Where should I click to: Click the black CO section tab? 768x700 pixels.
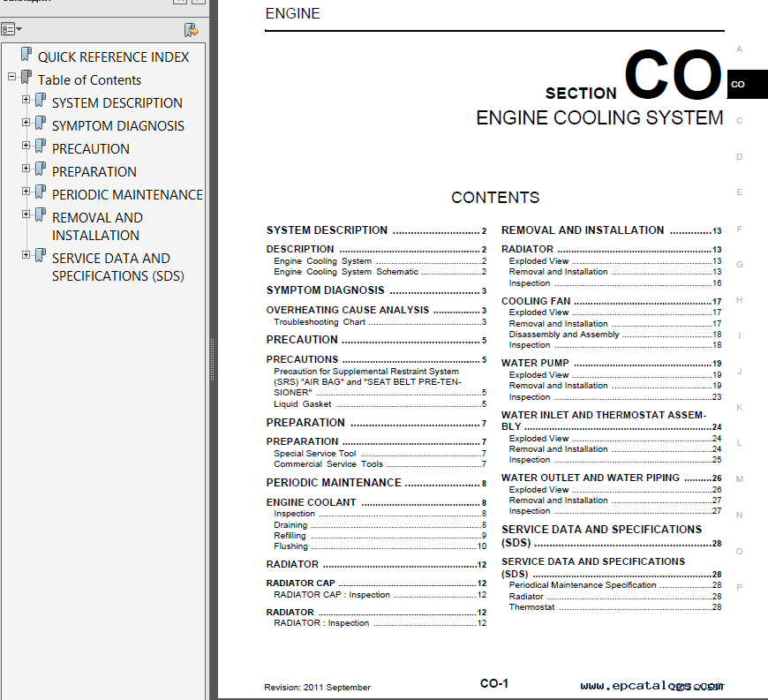pyautogui.click(x=747, y=84)
